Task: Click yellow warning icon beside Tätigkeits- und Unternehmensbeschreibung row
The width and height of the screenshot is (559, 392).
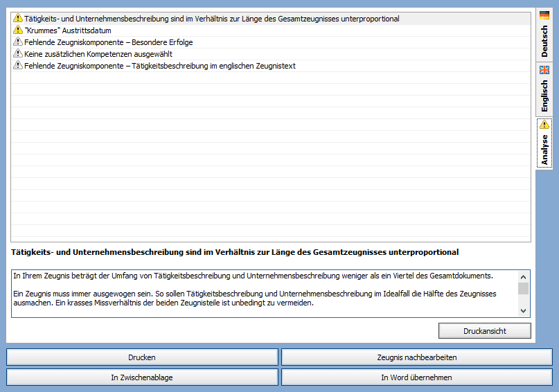Action: pos(18,18)
